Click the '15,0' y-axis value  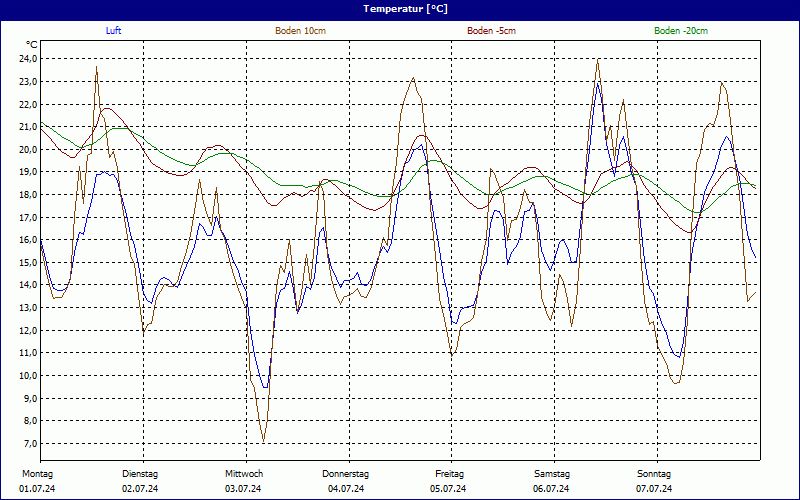click(x=29, y=262)
